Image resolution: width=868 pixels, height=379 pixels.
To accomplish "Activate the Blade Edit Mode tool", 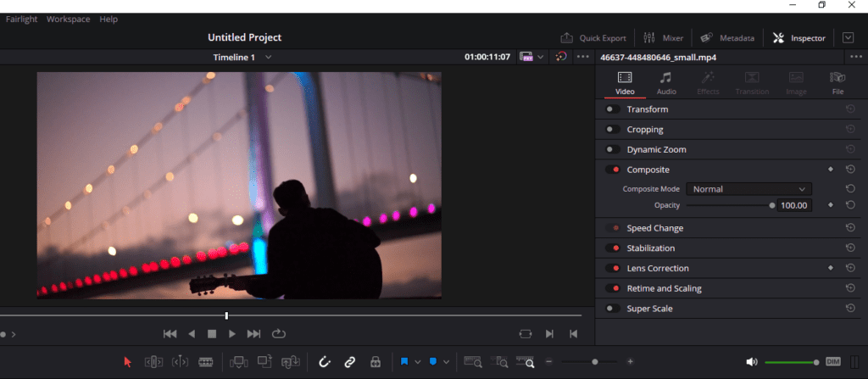I will click(x=206, y=362).
